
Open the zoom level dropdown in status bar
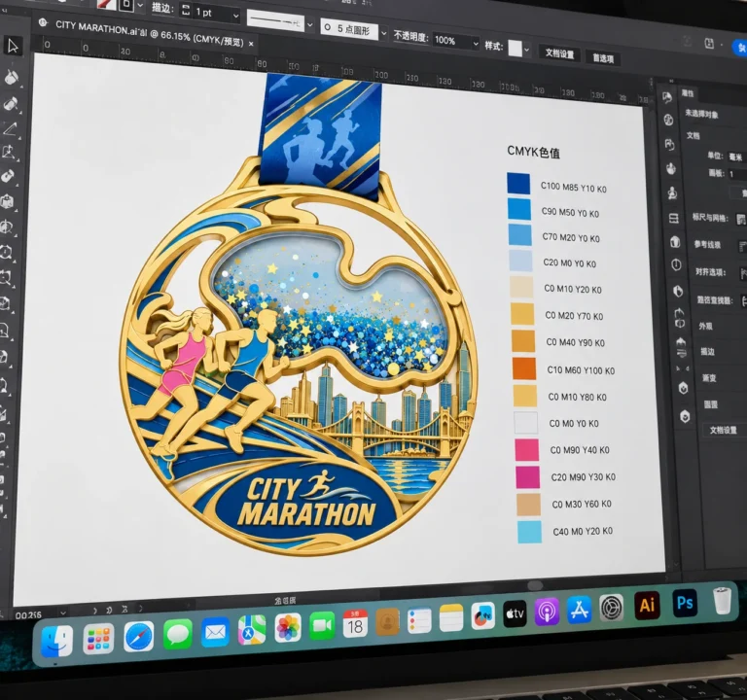(x=63, y=612)
